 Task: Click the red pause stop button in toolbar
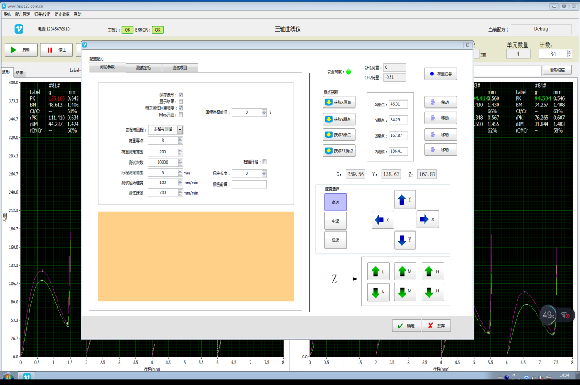[56, 50]
